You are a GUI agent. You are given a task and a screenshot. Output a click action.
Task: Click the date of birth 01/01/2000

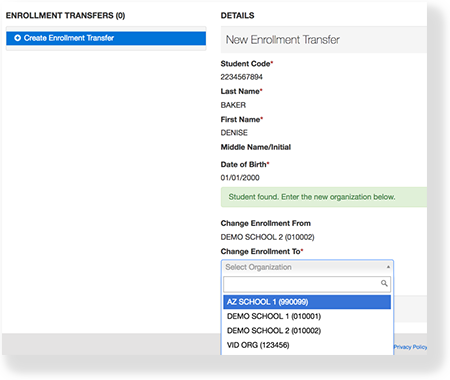pyautogui.click(x=240, y=178)
